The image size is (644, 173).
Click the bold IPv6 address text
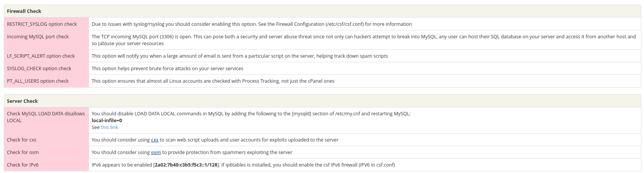pyautogui.click(x=186, y=165)
